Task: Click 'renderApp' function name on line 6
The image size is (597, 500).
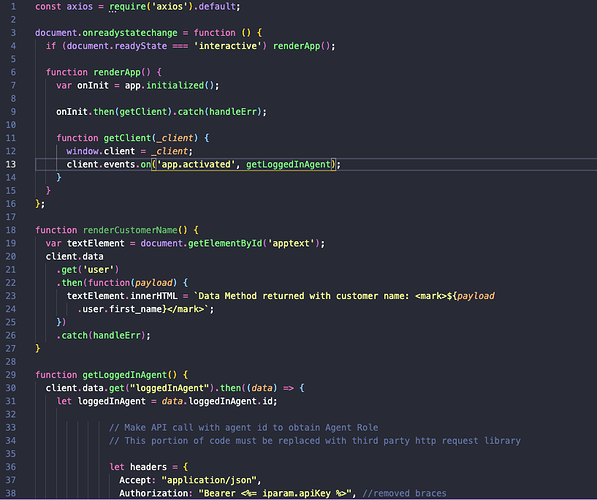Action: tap(117, 72)
